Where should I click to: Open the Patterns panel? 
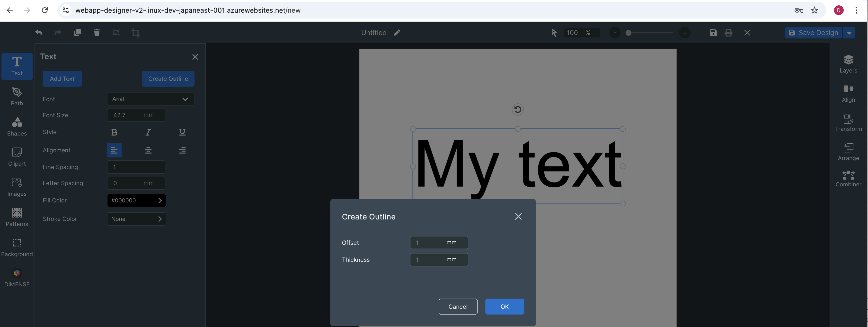pyautogui.click(x=17, y=217)
